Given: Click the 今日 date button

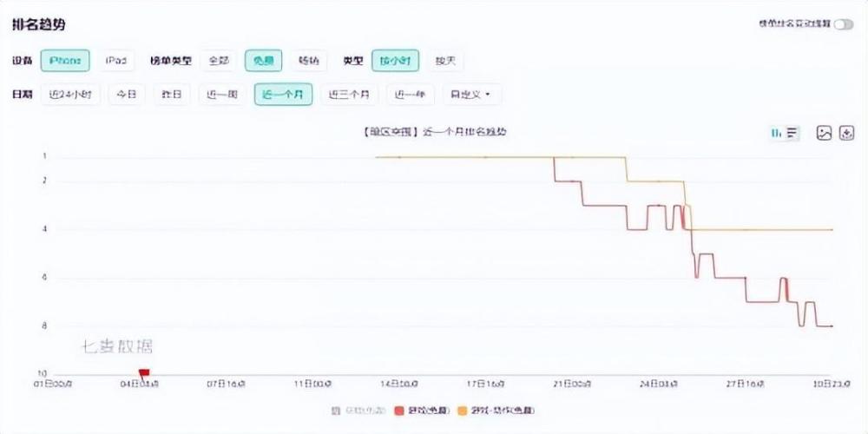Looking at the screenshot, I should tap(127, 94).
